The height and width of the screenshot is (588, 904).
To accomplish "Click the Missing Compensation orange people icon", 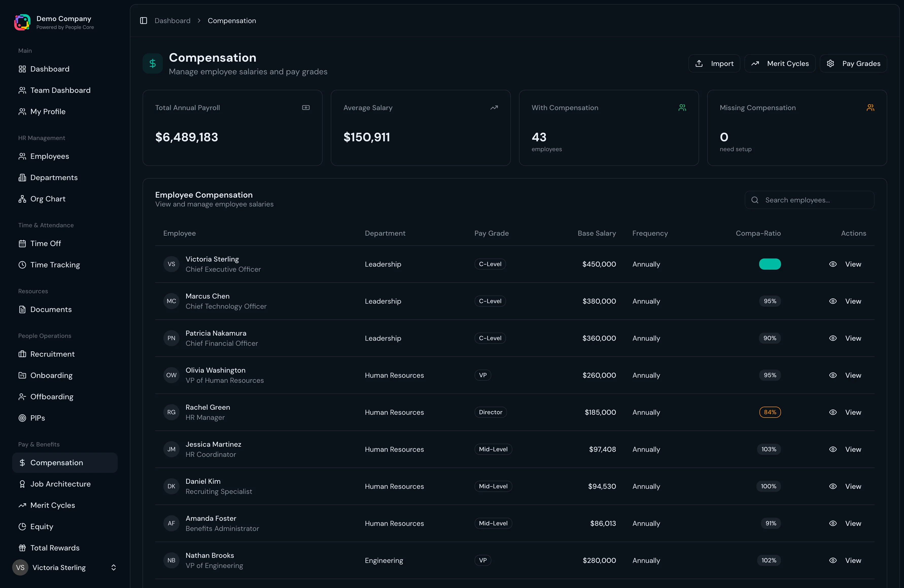I will click(870, 108).
